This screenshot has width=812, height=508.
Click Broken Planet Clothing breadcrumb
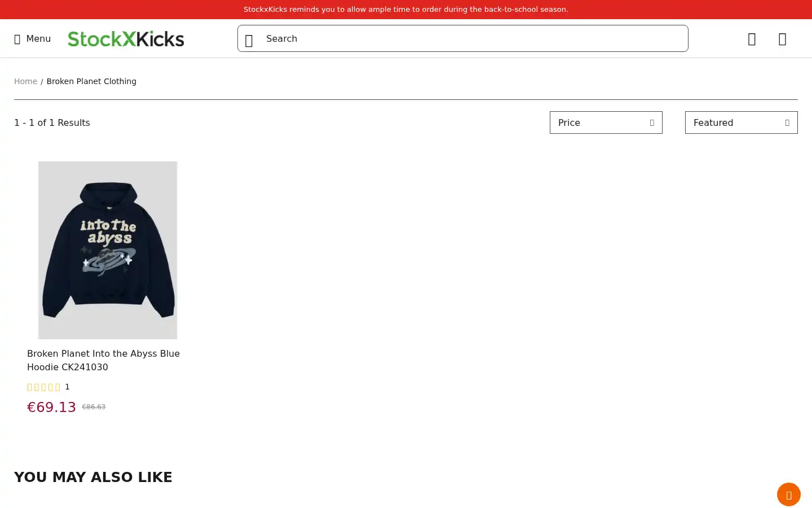click(91, 81)
